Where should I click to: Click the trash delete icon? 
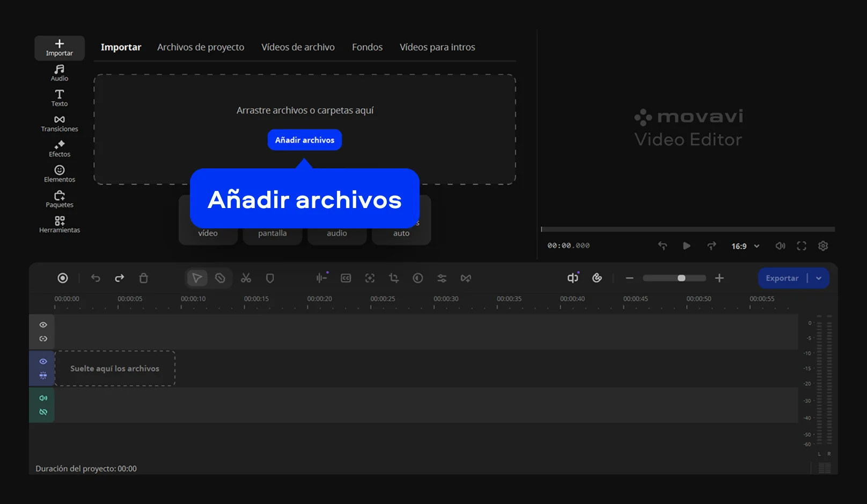143,278
